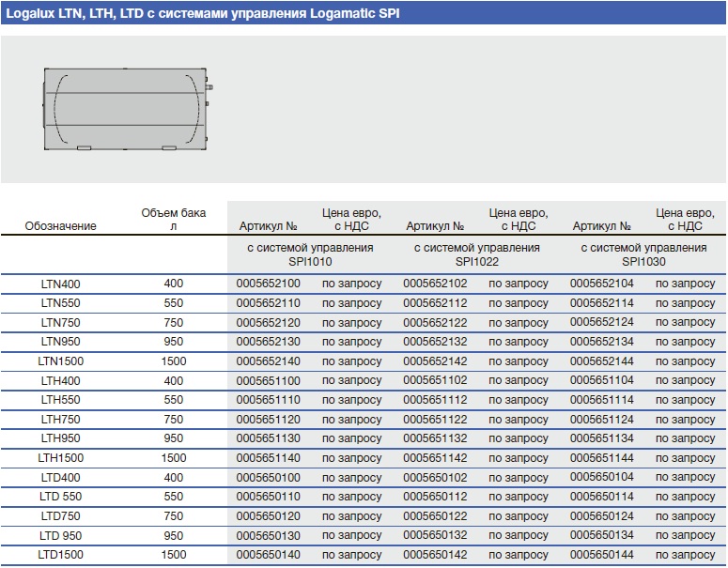Click article number 0005651132

[x=435, y=438]
